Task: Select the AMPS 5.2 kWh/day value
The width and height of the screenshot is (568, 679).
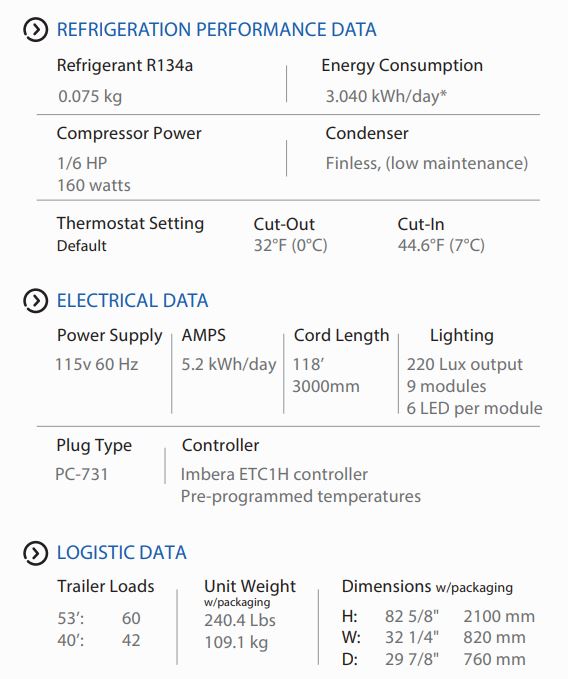Action: [229, 365]
